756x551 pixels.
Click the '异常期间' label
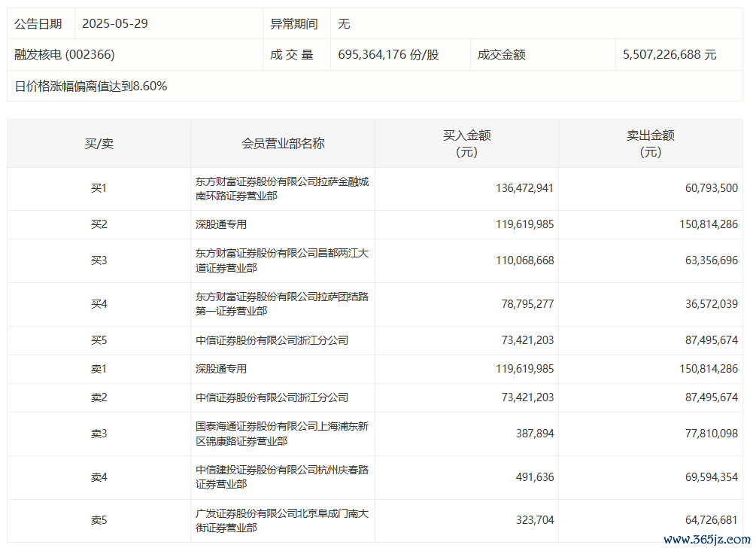tap(293, 23)
